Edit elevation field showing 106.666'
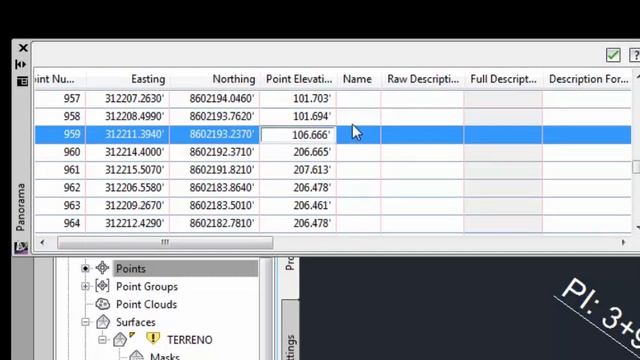This screenshot has height=360, width=640. pyautogui.click(x=298, y=135)
